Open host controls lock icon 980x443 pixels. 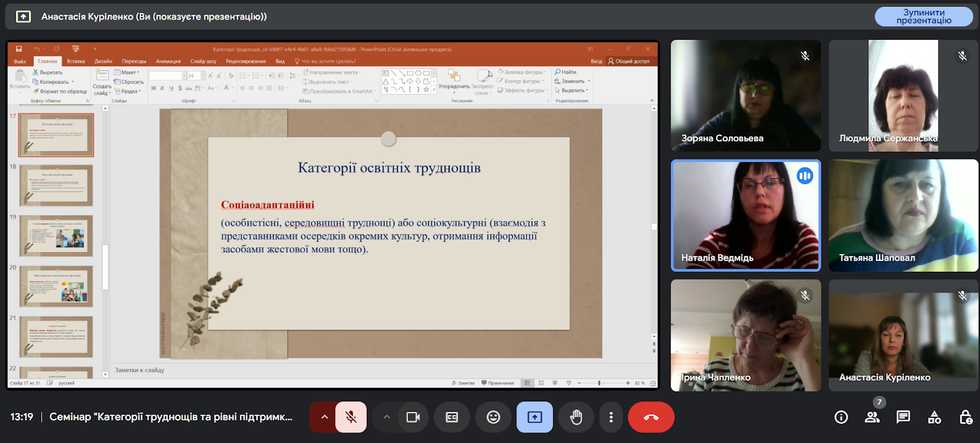click(966, 417)
